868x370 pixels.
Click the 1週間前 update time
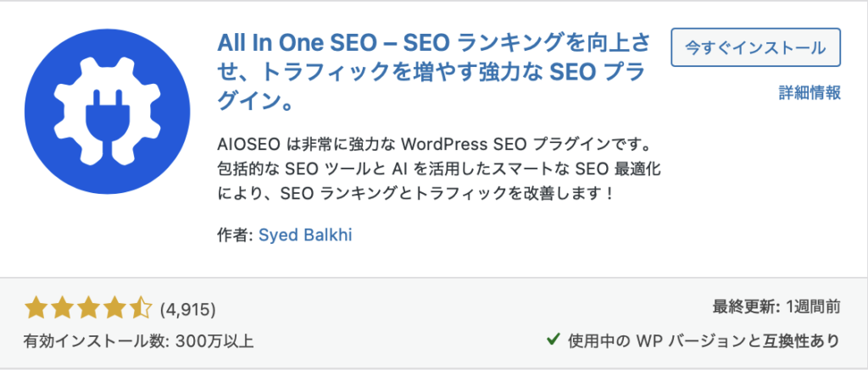(x=815, y=307)
